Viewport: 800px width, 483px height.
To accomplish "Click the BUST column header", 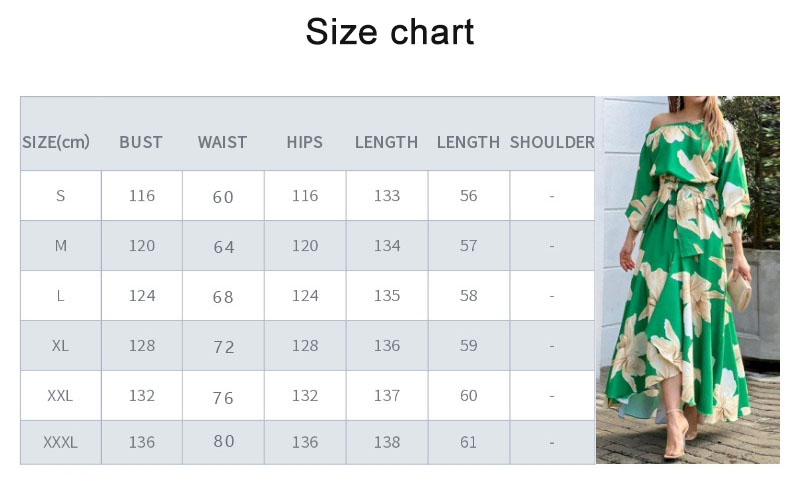I will (141, 142).
